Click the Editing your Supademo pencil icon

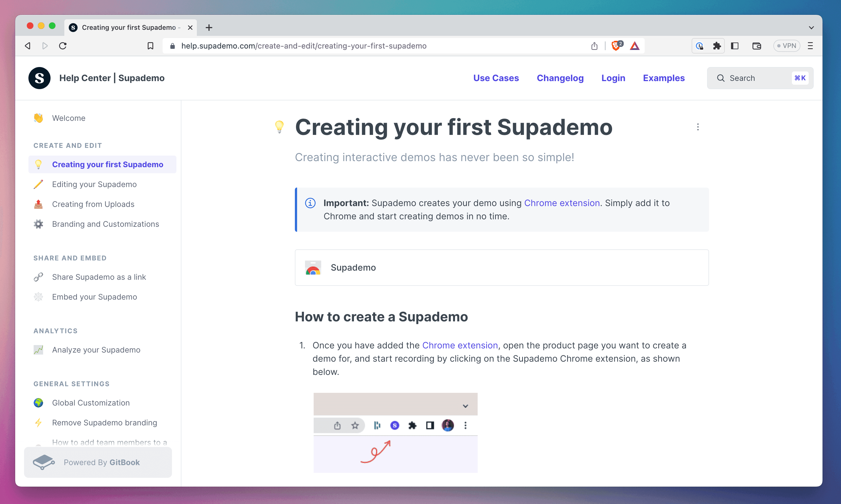tap(38, 184)
